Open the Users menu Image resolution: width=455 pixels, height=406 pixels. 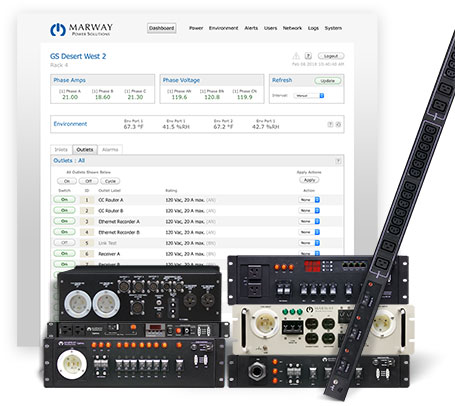point(270,28)
